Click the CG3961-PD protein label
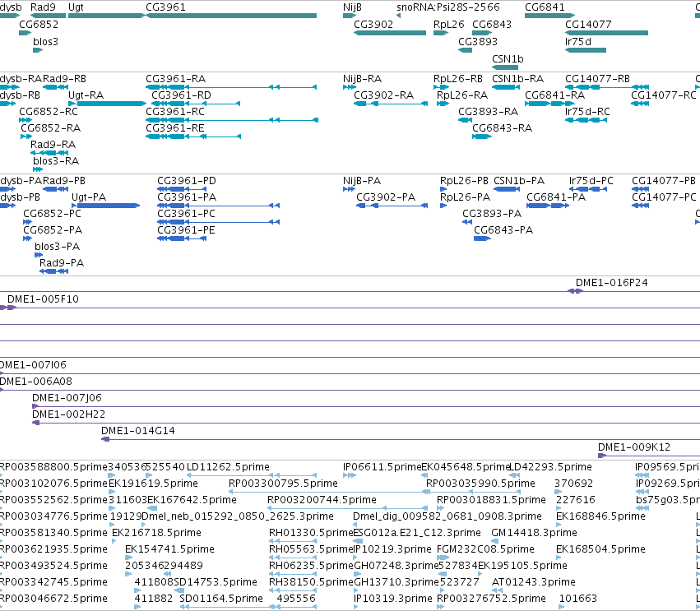This screenshot has width=700, height=611. (186, 181)
